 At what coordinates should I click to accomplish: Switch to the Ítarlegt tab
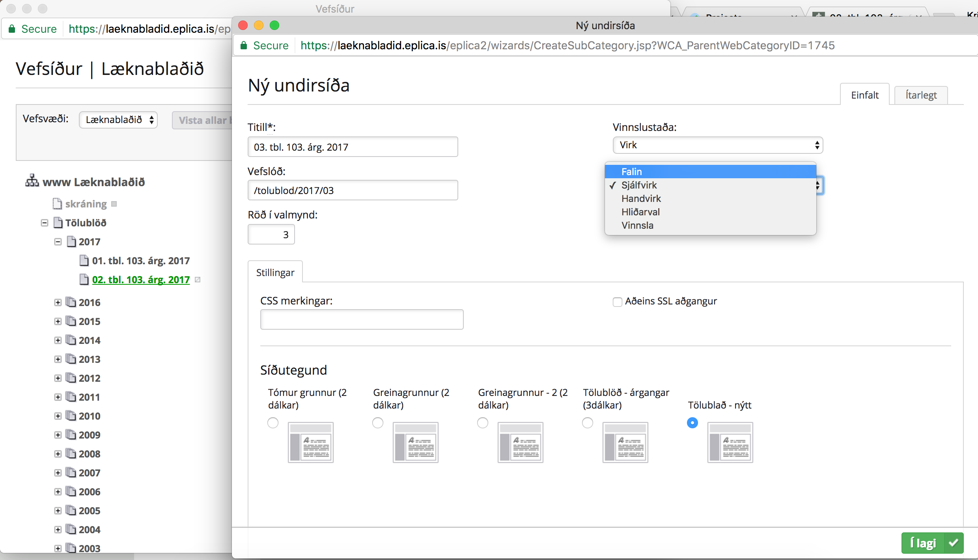point(920,95)
